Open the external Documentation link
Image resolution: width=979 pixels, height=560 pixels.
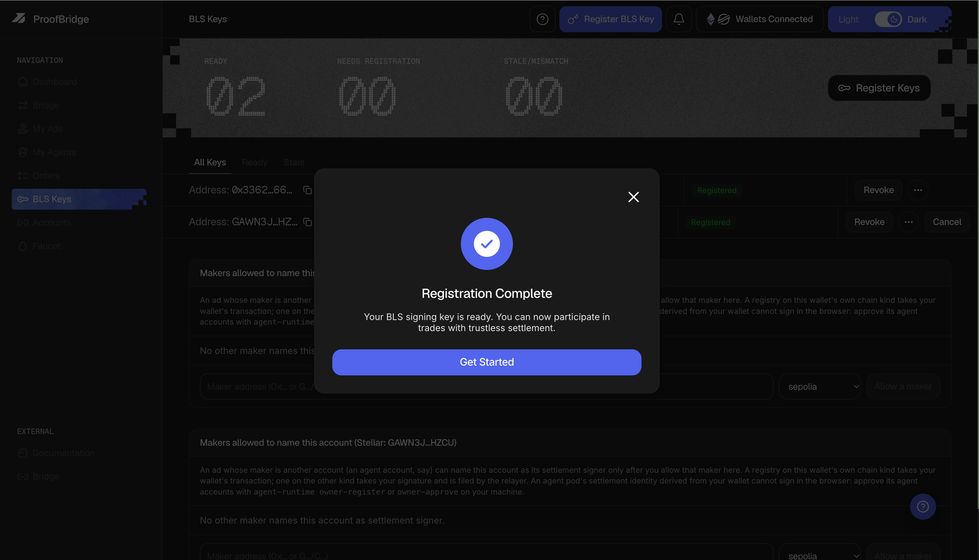pos(64,453)
